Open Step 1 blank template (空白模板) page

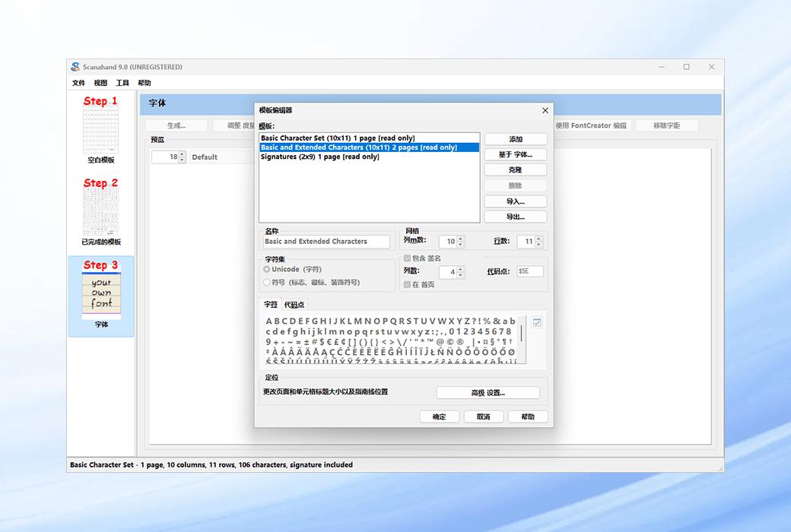[x=101, y=130]
